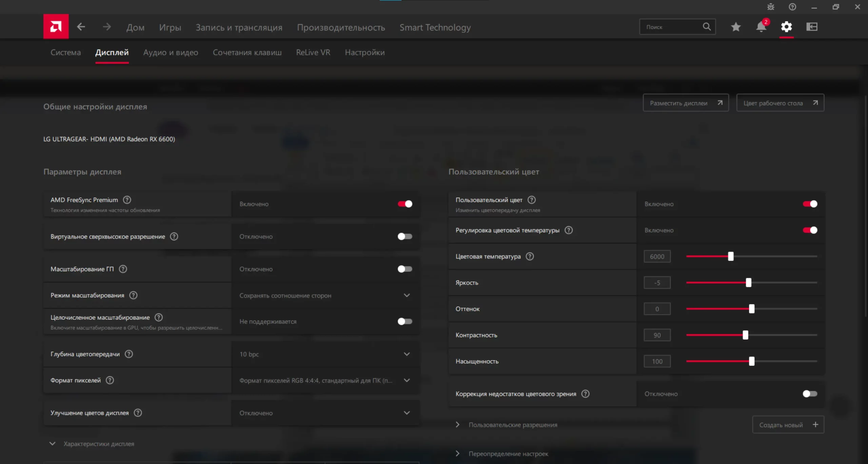868x464 pixels.
Task: Open the Производительность menu
Action: click(x=341, y=27)
